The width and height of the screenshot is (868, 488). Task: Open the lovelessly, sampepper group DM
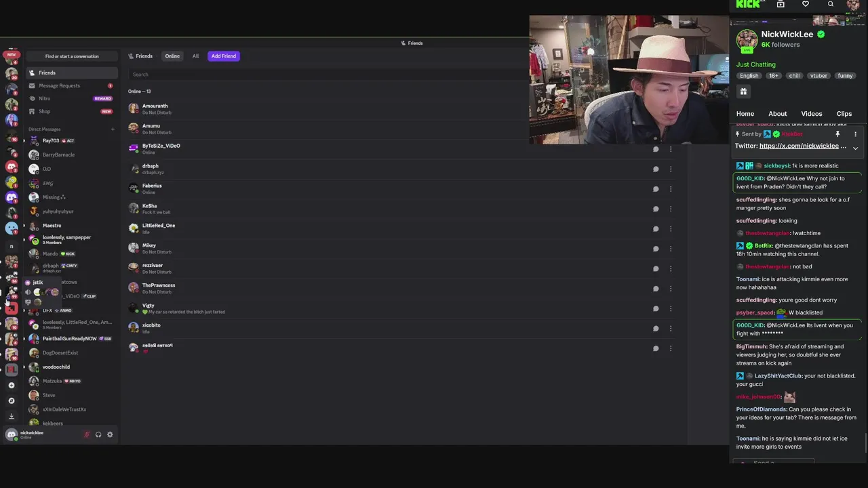[x=72, y=239]
